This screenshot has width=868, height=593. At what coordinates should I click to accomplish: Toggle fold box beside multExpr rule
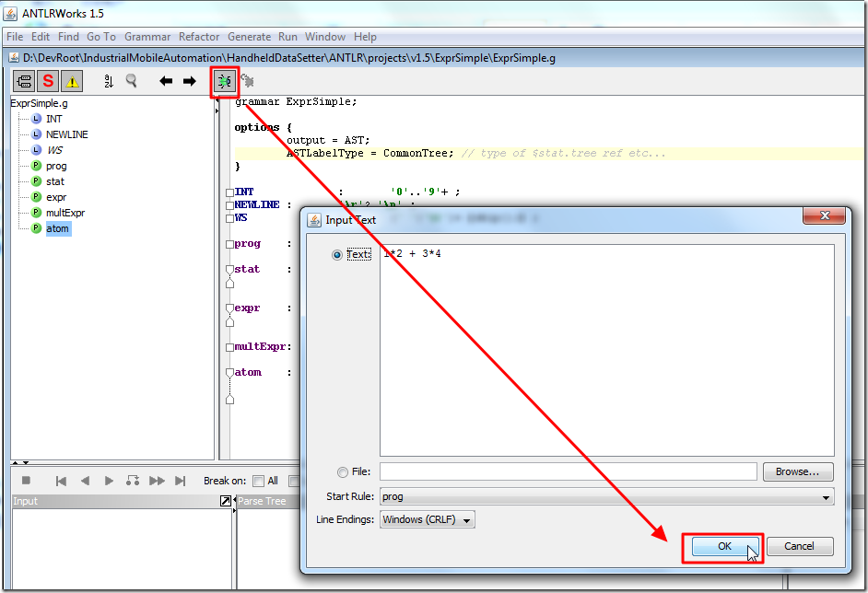pos(229,347)
